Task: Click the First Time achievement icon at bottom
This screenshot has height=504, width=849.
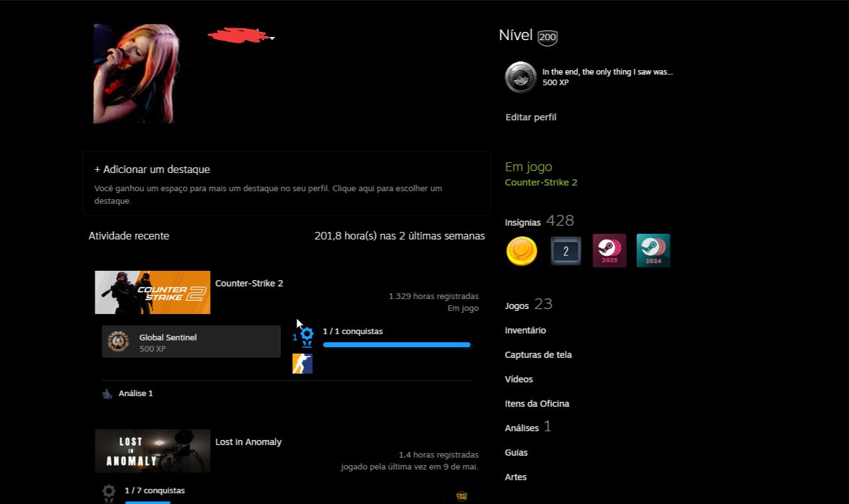Action: click(462, 496)
